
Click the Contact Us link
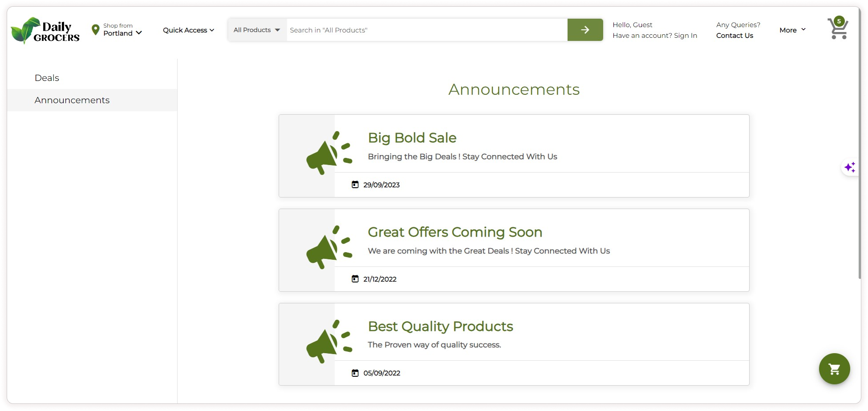(734, 36)
